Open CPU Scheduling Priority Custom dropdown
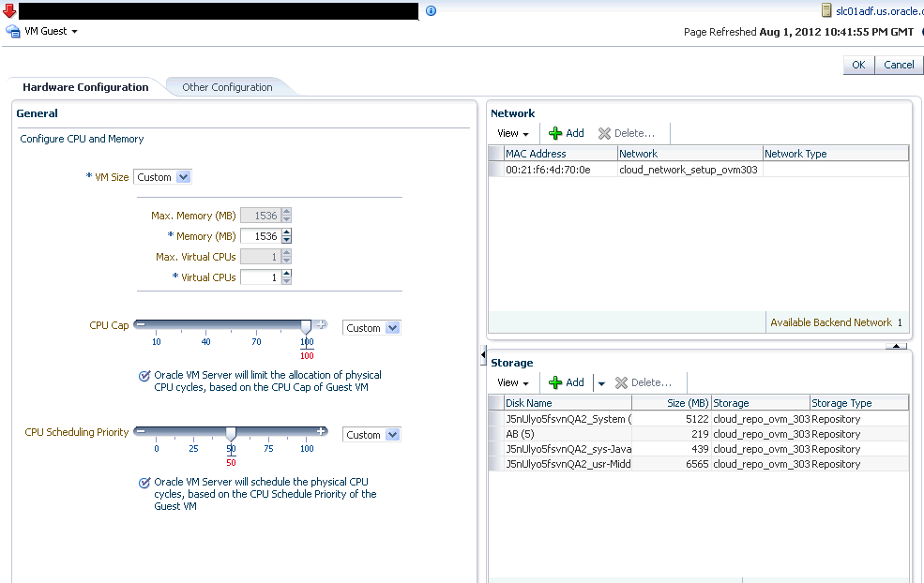Viewport: 924px width, 583px height. pos(371,435)
